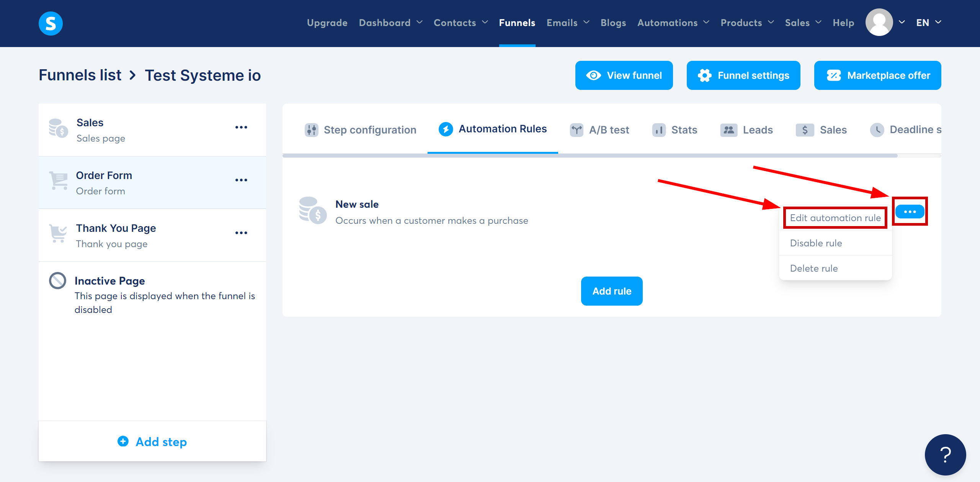The image size is (980, 482).
Task: Open three-dot menu for Order Form step
Action: pos(241,180)
